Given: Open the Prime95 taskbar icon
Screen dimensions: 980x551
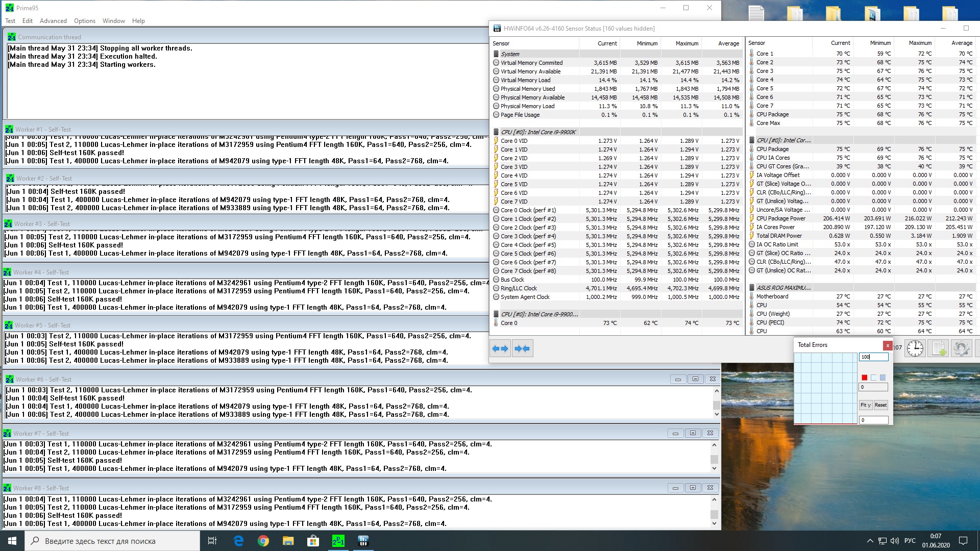Looking at the screenshot, I should coord(338,541).
